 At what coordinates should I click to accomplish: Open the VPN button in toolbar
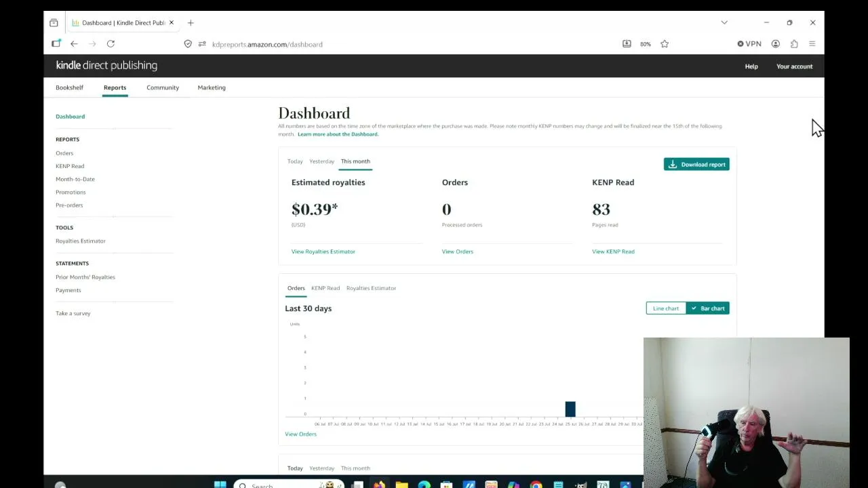pyautogui.click(x=749, y=44)
